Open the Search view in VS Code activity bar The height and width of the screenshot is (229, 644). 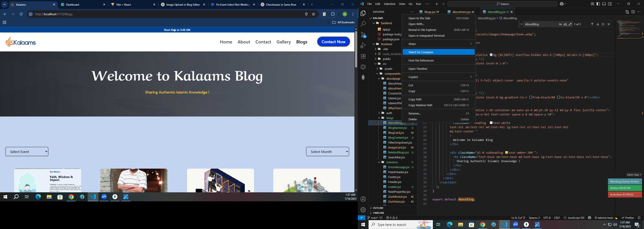coord(363,24)
